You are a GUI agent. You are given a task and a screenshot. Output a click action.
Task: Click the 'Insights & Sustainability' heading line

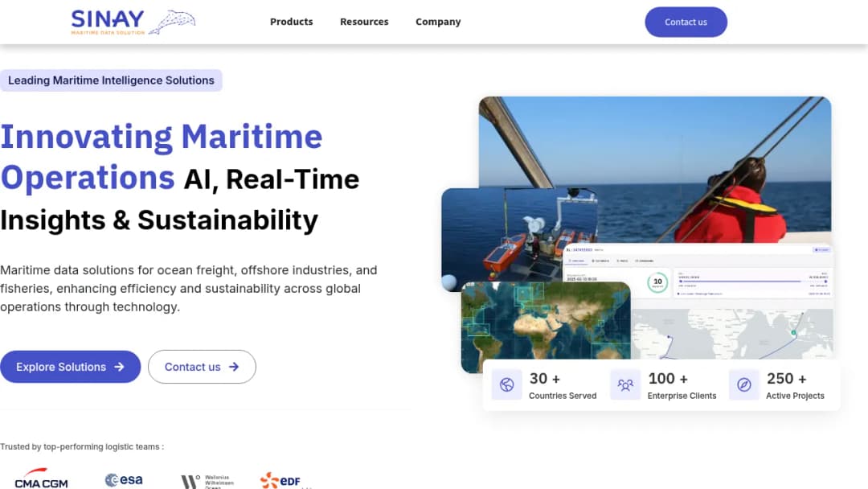(x=159, y=220)
